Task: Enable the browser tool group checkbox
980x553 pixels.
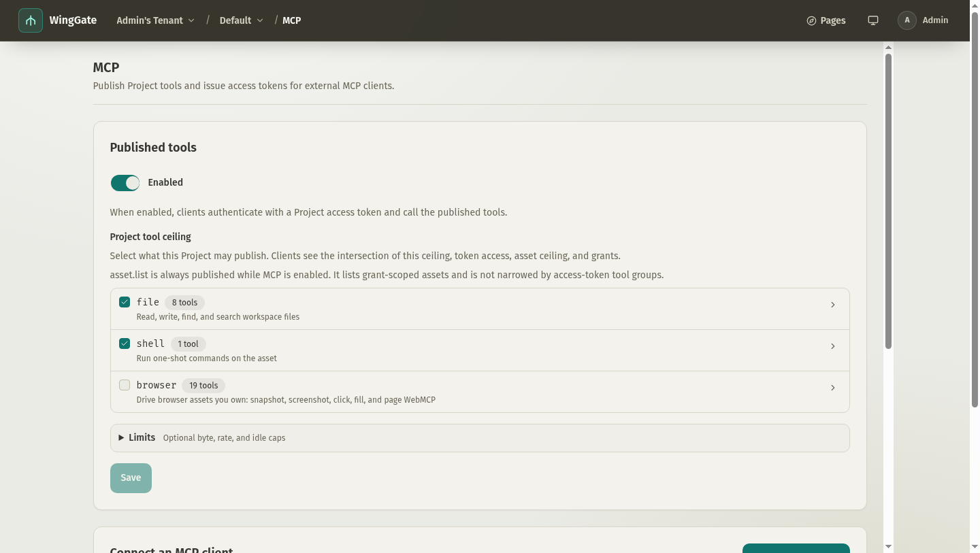Action: [125, 385]
